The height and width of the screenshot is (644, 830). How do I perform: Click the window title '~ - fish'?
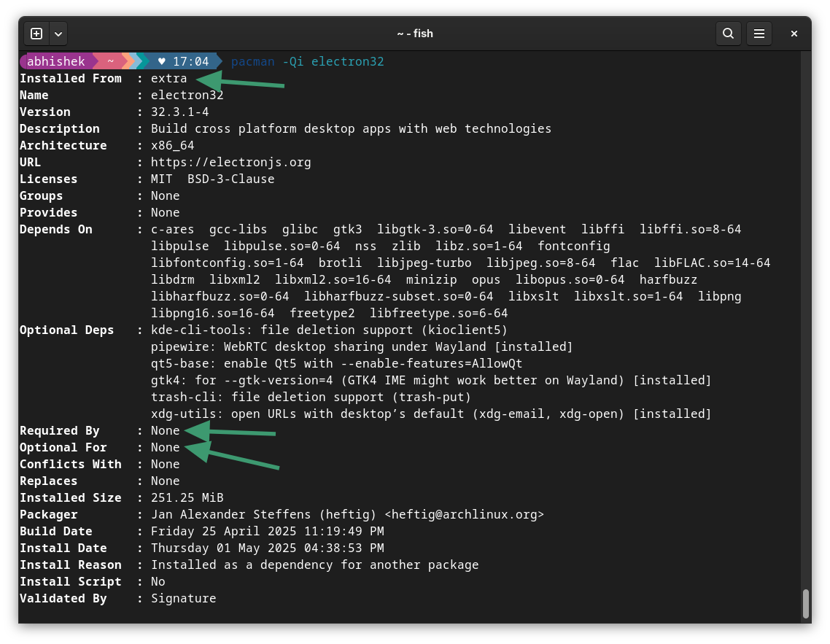415,34
